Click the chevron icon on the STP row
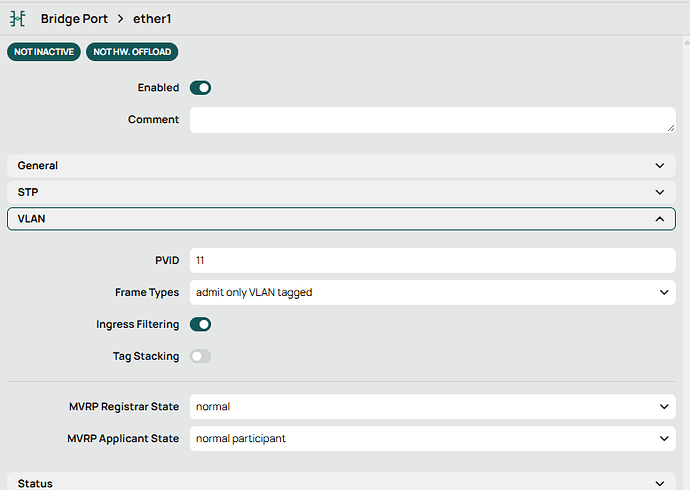The image size is (690, 490). (x=659, y=192)
